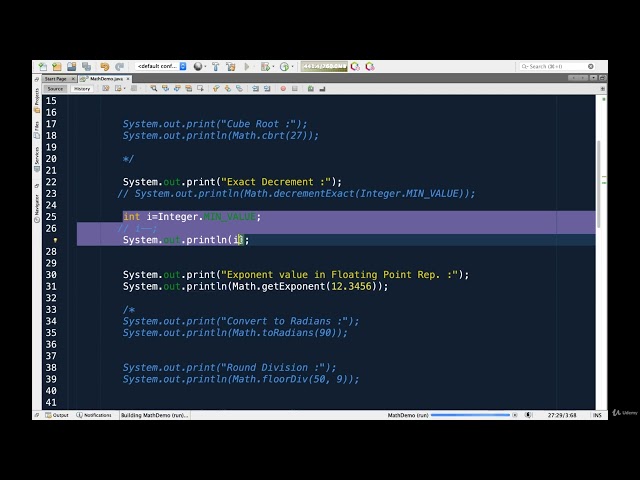Screen dimensions: 640x480
Task: Click the Shift Line Left icon
Action: point(255,89)
